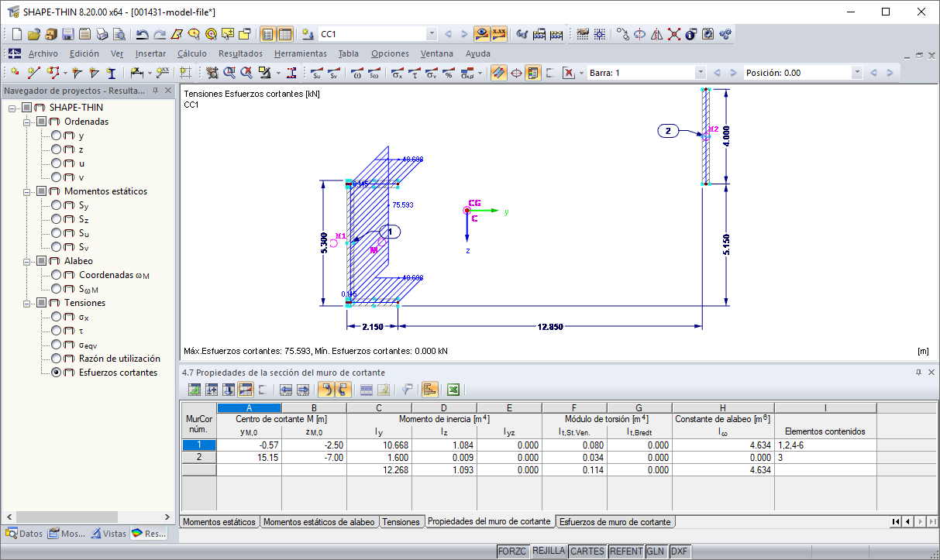Select the Sy static moment radio button
The height and width of the screenshot is (560, 940).
coord(57,205)
